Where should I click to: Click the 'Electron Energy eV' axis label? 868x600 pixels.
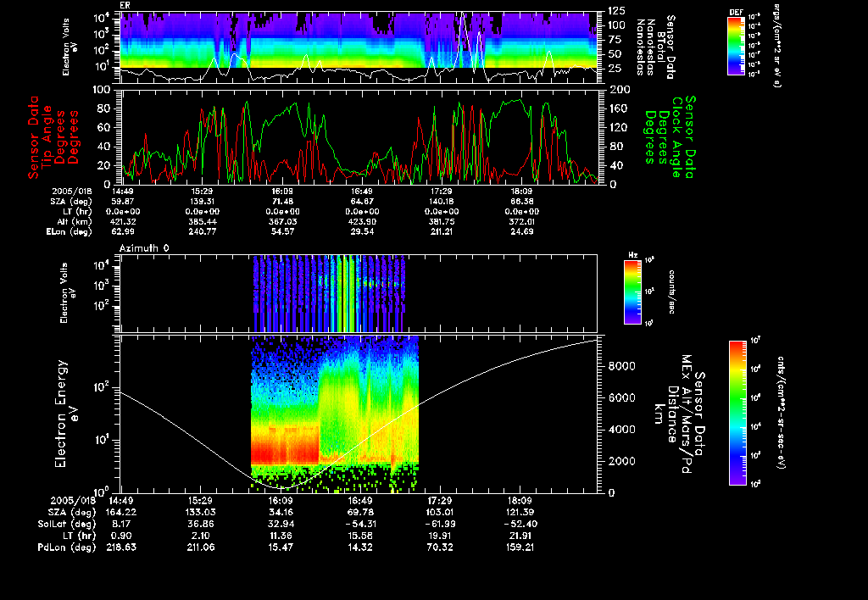pos(67,414)
